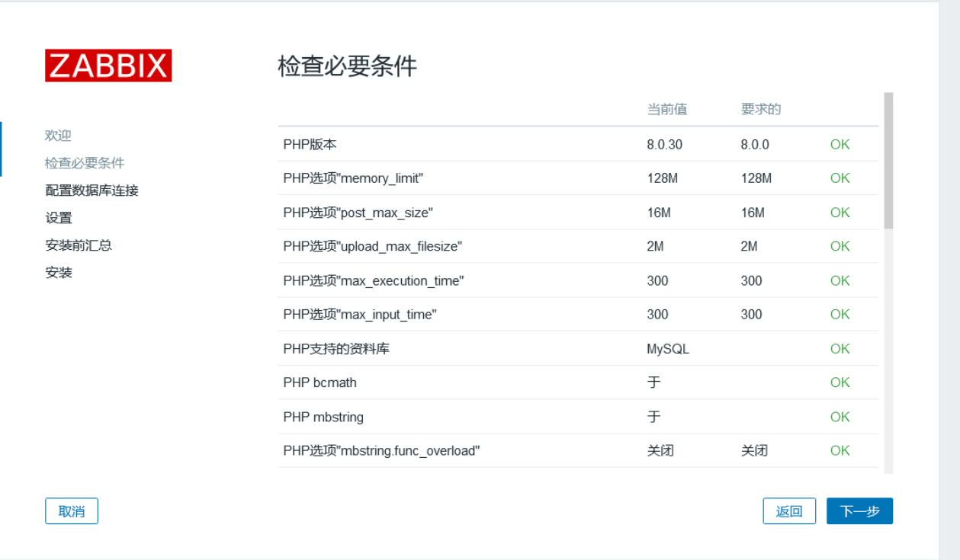Select the upload_max_filesize option label

[x=373, y=246]
